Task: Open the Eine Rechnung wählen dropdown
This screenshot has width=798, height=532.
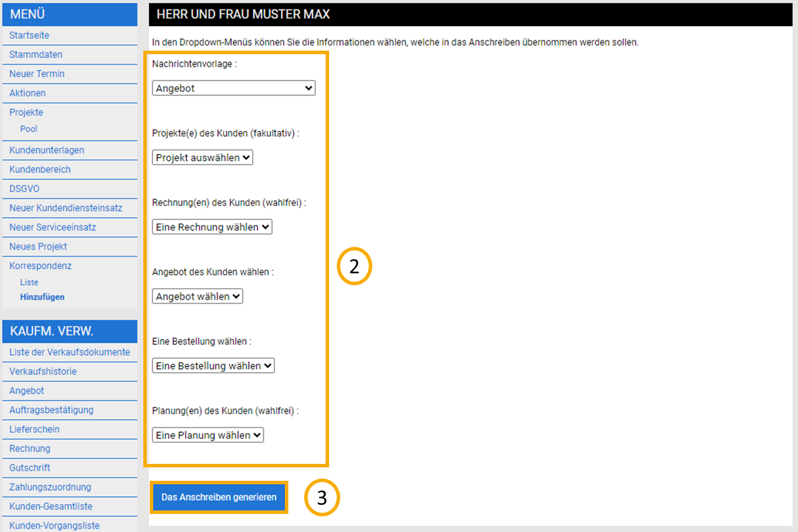Action: point(212,227)
